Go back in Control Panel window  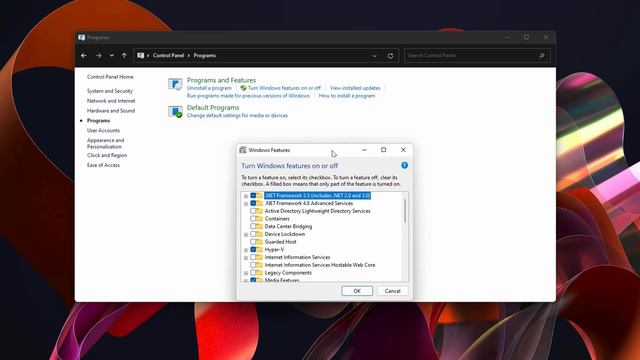[84, 56]
